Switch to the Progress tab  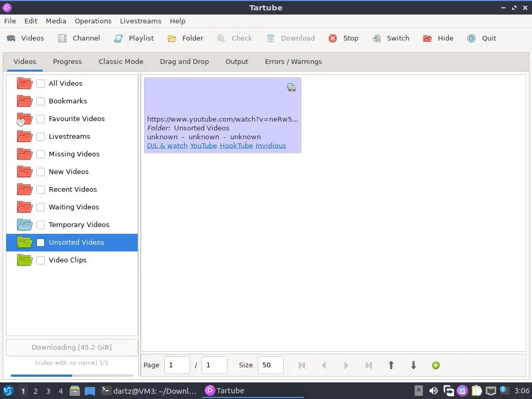click(x=67, y=62)
